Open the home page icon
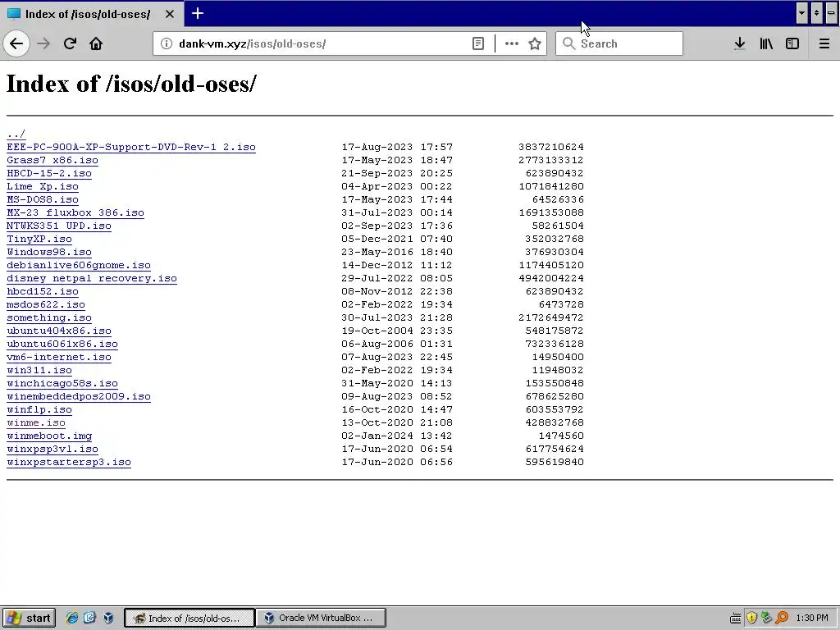The height and width of the screenshot is (630, 840). point(96,43)
